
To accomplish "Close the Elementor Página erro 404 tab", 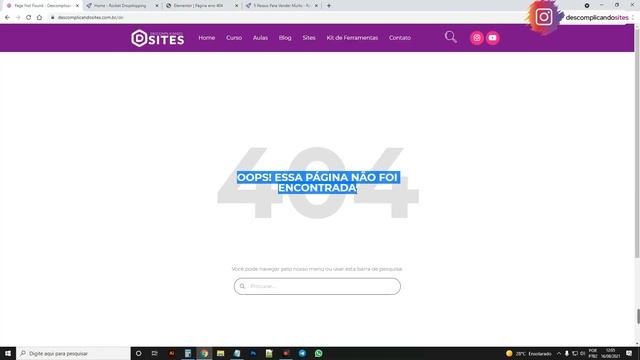I will point(236,6).
